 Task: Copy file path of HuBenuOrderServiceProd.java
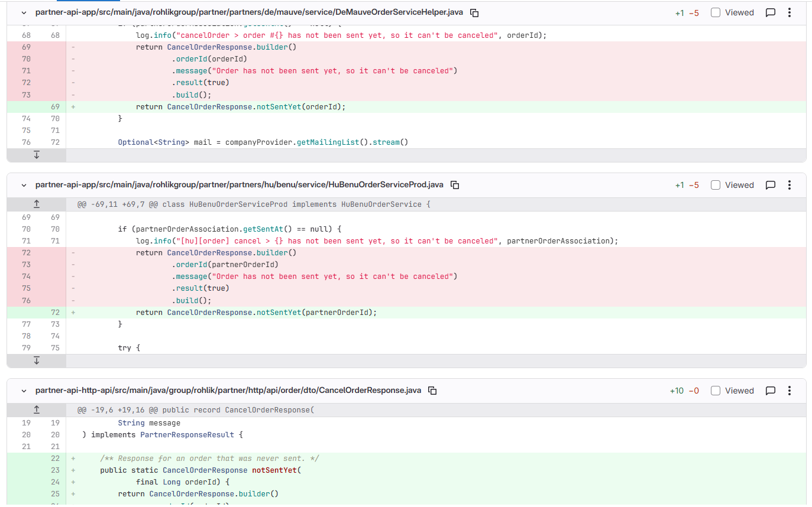click(455, 185)
